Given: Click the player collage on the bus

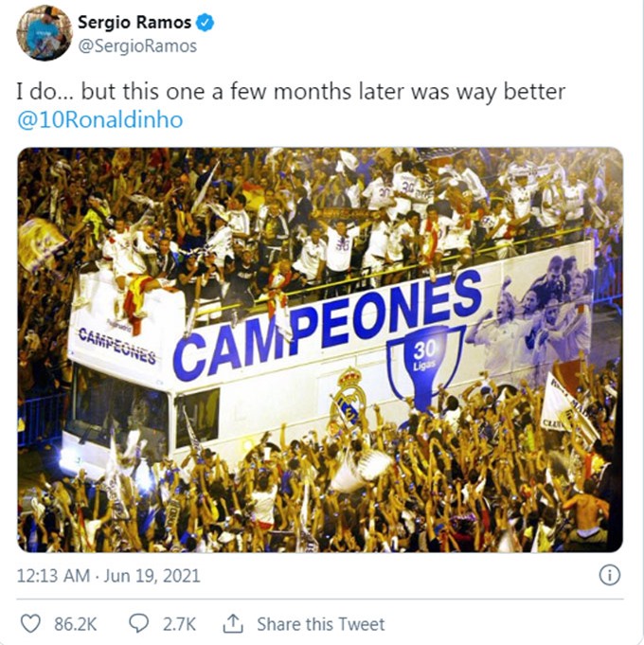Looking at the screenshot, I should tap(534, 314).
